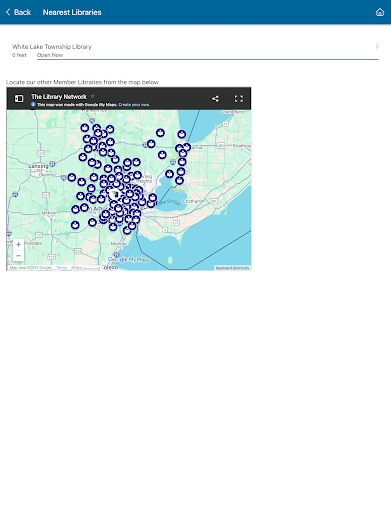Click the Back text label
The image size is (391, 512).
point(22,12)
